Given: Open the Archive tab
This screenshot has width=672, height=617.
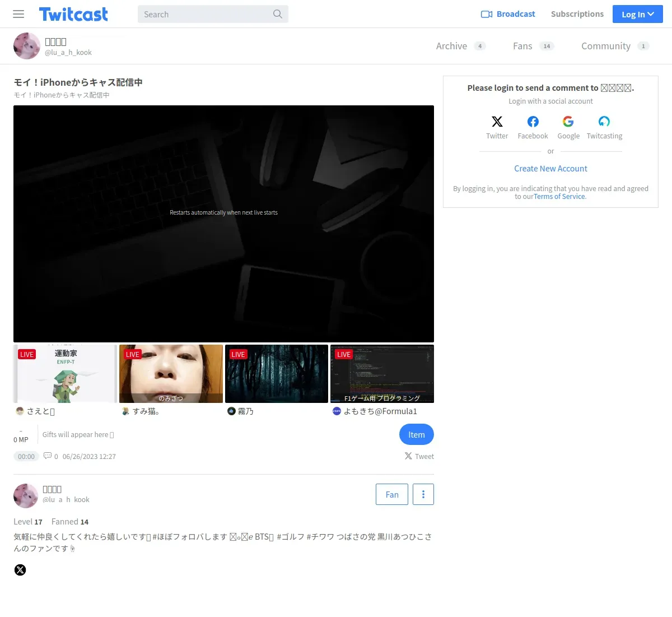Looking at the screenshot, I should tap(460, 46).
